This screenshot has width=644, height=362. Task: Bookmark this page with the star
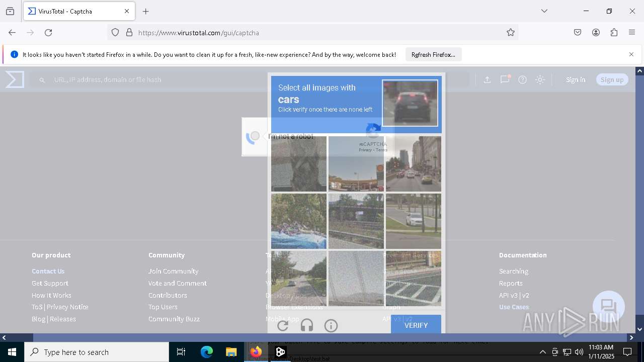[x=511, y=33]
